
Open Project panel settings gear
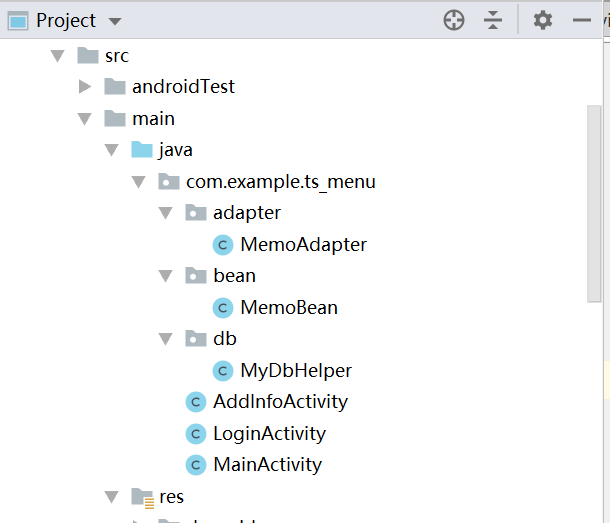pyautogui.click(x=543, y=20)
